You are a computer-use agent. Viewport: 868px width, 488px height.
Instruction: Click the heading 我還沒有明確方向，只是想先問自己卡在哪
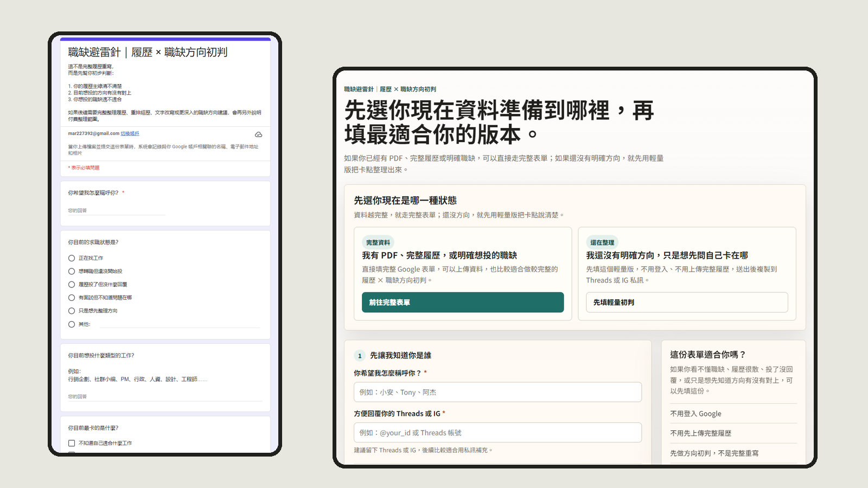tap(667, 255)
